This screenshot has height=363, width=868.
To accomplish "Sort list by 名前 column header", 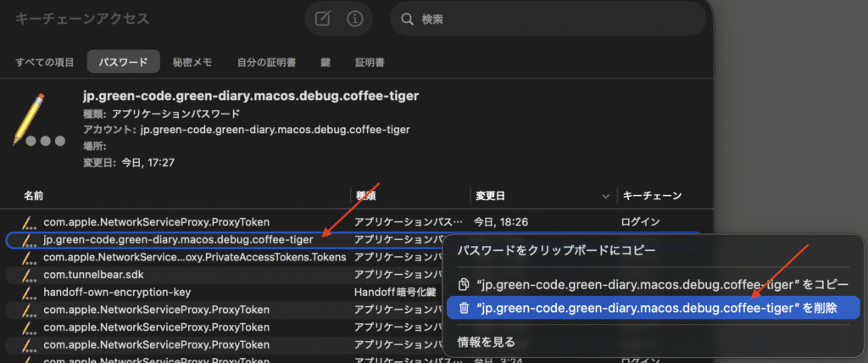I will pyautogui.click(x=34, y=196).
